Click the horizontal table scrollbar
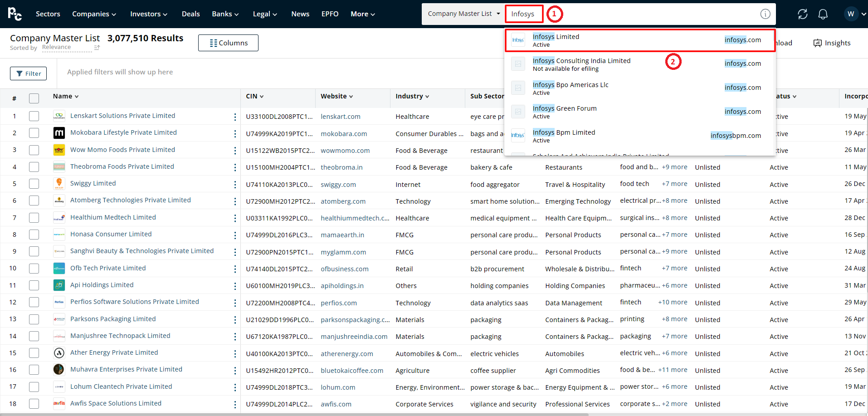The width and height of the screenshot is (868, 416). tap(294, 414)
